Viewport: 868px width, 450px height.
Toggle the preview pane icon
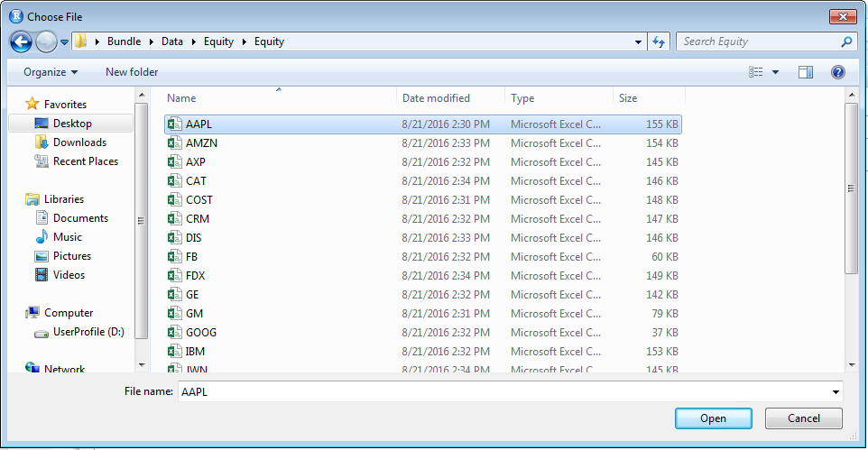point(806,72)
